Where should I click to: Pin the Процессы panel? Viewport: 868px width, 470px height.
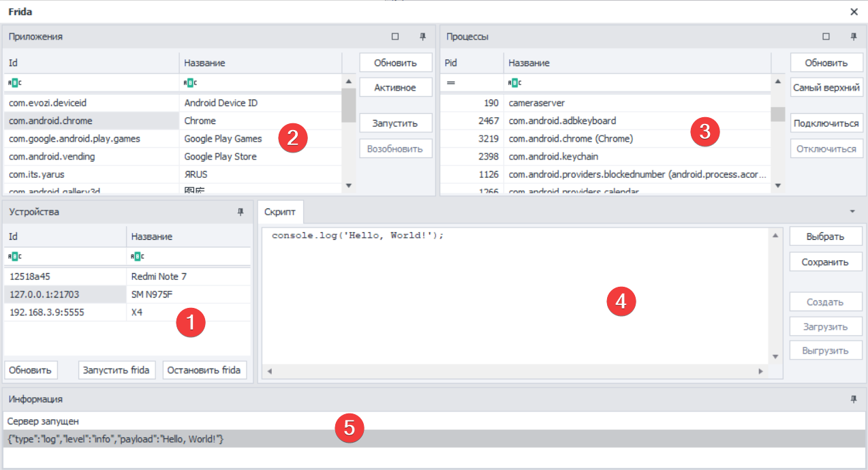853,37
